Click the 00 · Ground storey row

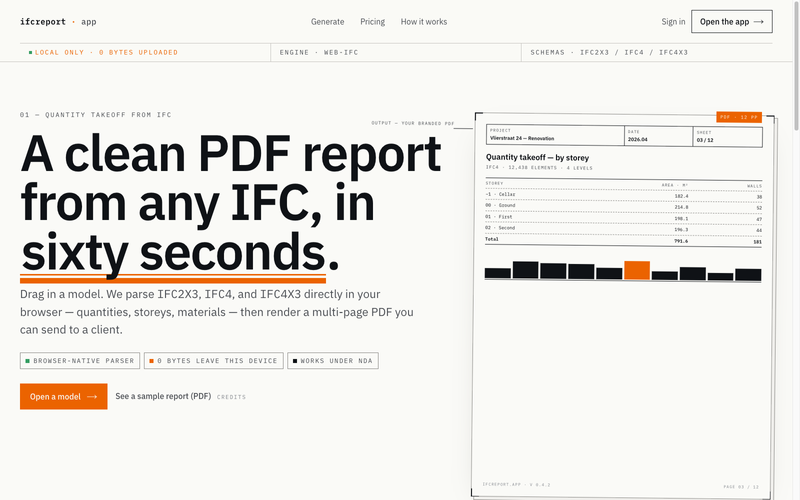click(x=623, y=206)
